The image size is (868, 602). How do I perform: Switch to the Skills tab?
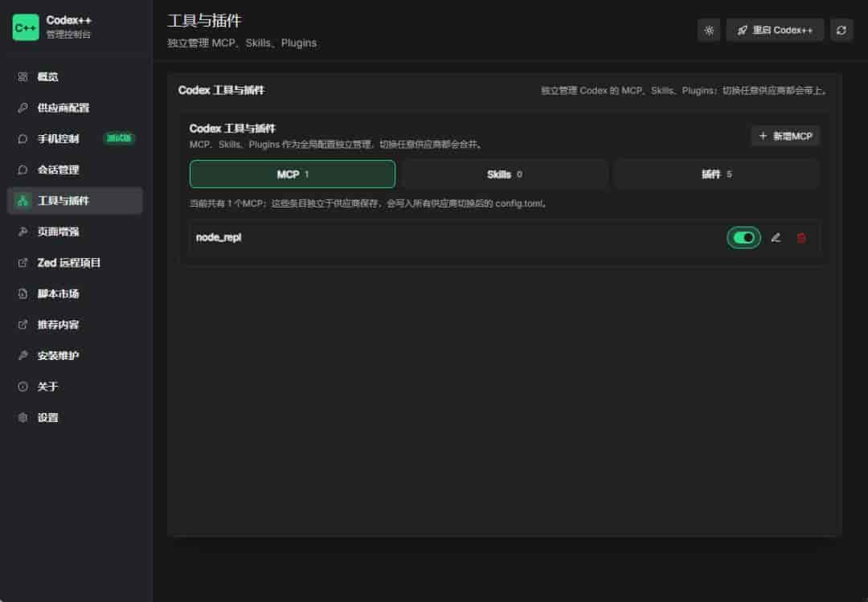(x=504, y=174)
